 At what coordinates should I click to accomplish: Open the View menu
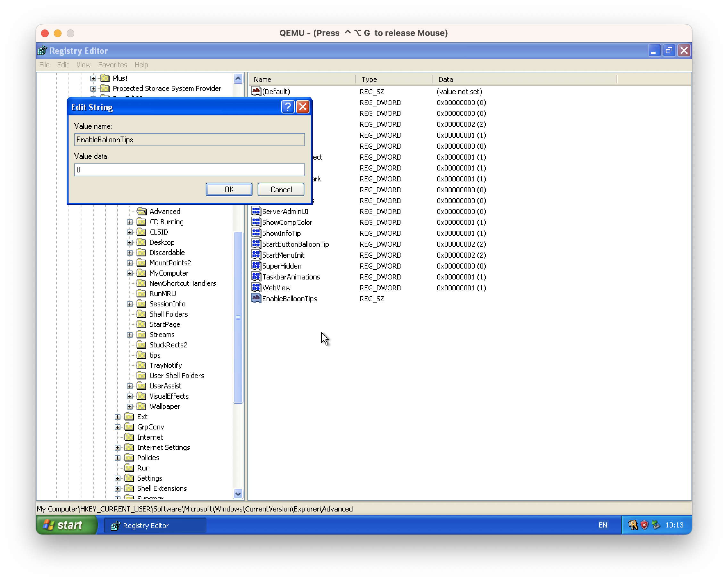tap(83, 64)
